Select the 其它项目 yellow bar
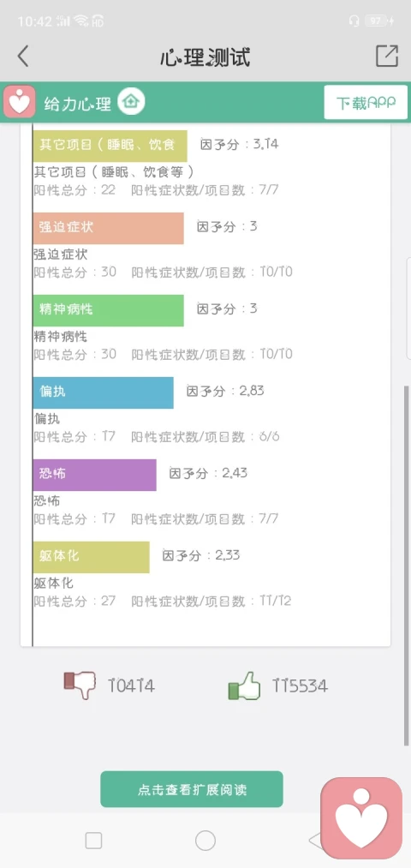This screenshot has height=868, width=411. 110,147
